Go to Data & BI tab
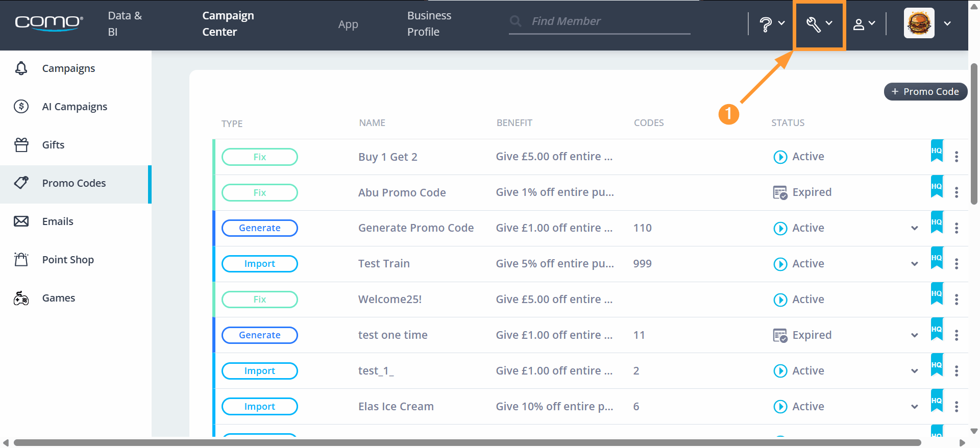This screenshot has width=980, height=448. pos(125,23)
